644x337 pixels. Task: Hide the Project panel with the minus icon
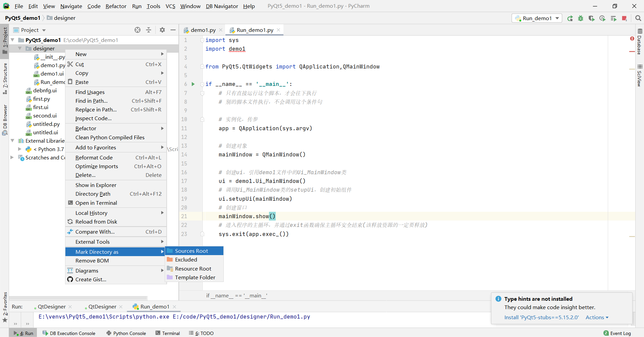(x=173, y=30)
